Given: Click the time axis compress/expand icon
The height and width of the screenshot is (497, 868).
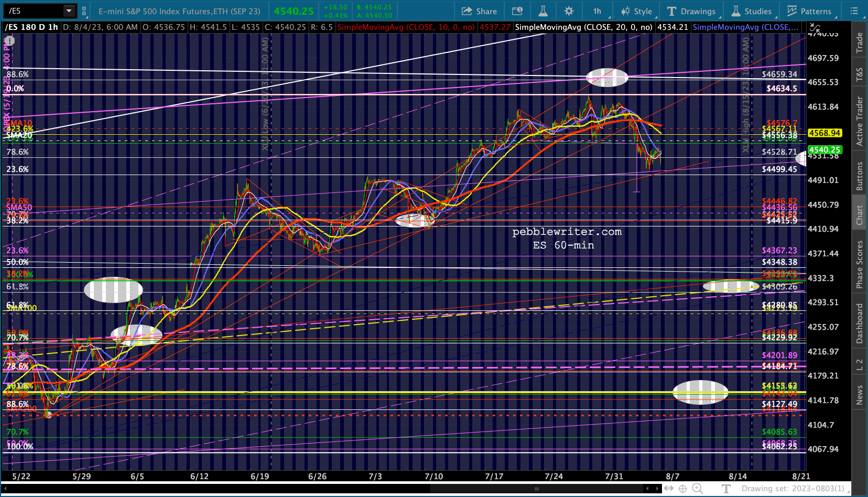Looking at the screenshot, I should [669, 489].
